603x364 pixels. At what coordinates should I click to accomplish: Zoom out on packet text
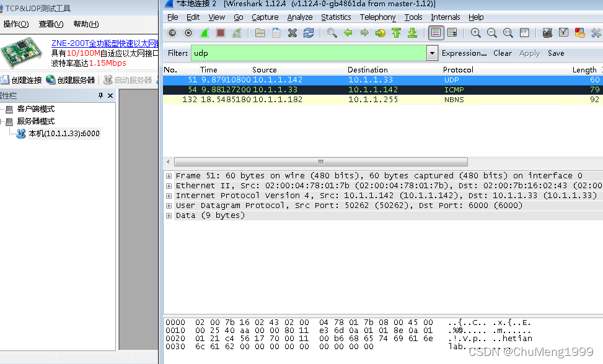(492, 33)
